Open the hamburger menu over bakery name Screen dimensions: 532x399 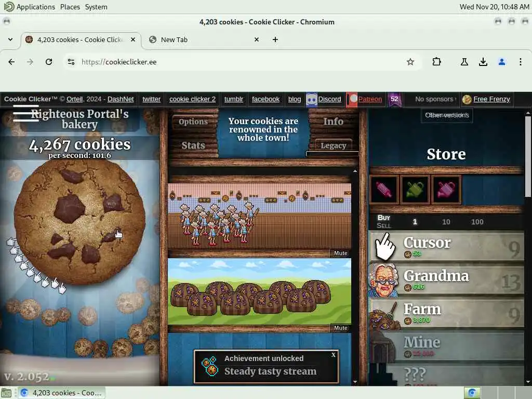[26, 113]
